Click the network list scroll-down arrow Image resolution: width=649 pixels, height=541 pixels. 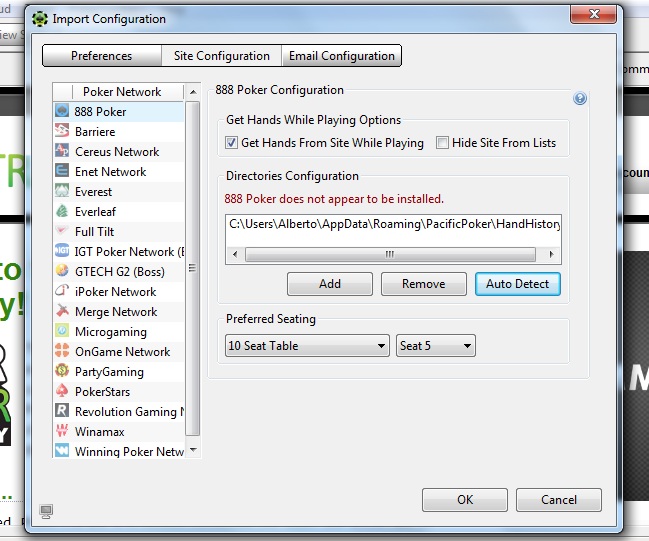(193, 450)
